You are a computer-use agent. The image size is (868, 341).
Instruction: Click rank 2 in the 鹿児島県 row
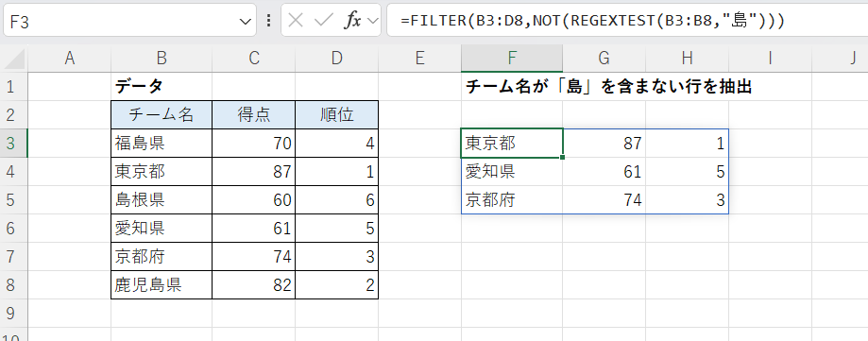pyautogui.click(x=336, y=284)
